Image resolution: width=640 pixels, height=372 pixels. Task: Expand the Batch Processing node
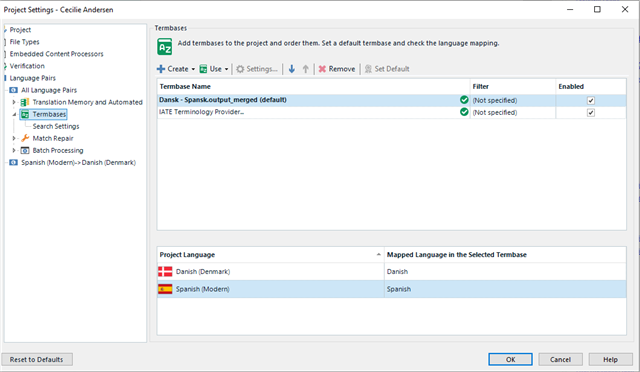click(x=14, y=150)
